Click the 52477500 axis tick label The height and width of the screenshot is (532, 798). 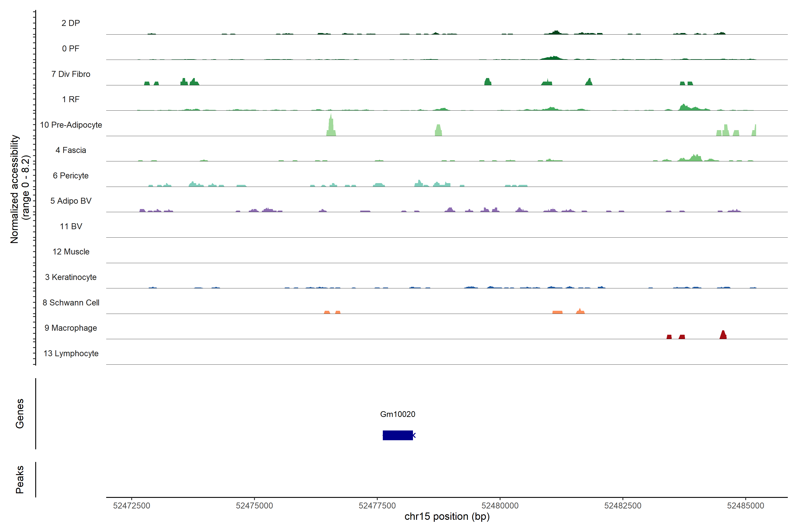pos(377,506)
